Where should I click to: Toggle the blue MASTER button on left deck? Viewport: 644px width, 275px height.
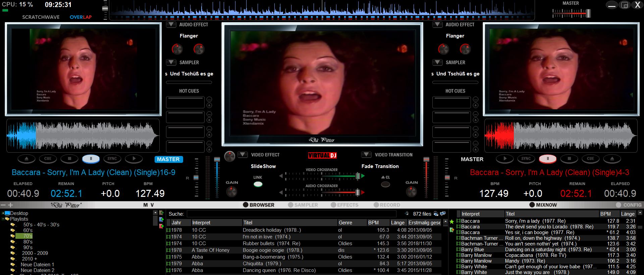[x=168, y=159]
